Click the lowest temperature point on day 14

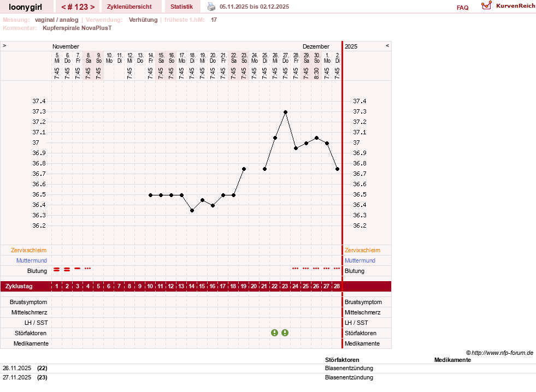pyautogui.click(x=192, y=211)
